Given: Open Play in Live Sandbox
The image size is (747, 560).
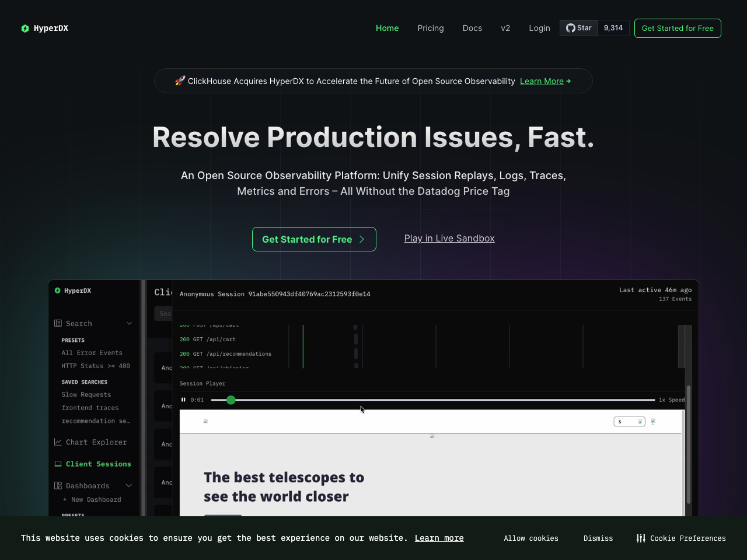Looking at the screenshot, I should point(449,238).
